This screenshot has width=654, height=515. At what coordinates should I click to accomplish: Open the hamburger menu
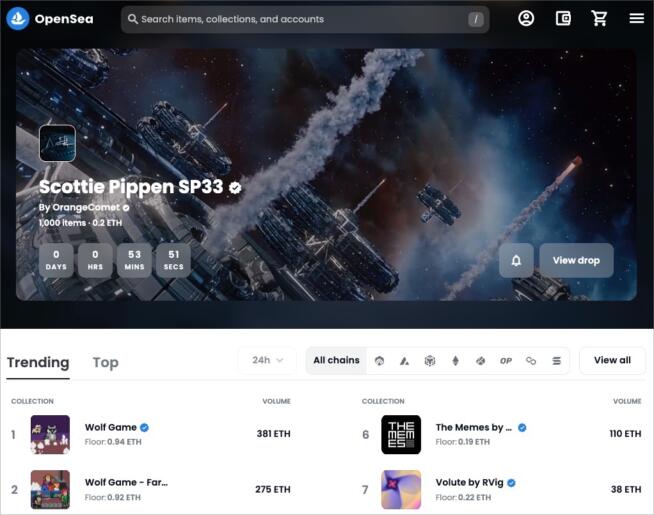pos(636,19)
